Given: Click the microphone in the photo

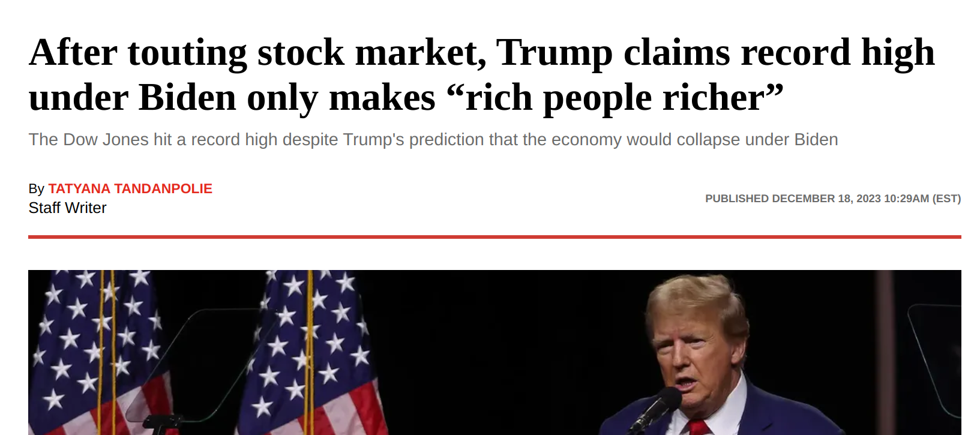Looking at the screenshot, I should [x=657, y=408].
